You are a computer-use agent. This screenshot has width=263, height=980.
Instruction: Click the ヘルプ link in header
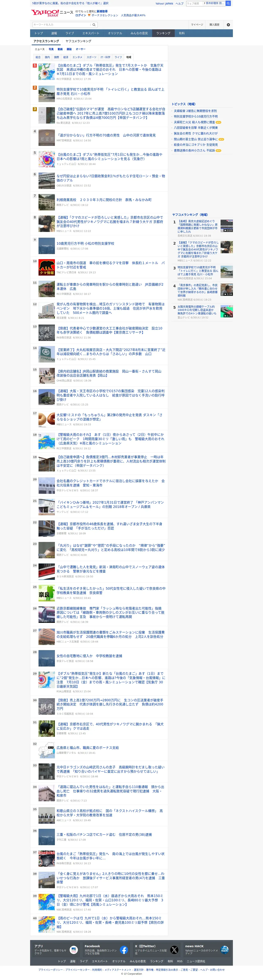[x=179, y=3]
